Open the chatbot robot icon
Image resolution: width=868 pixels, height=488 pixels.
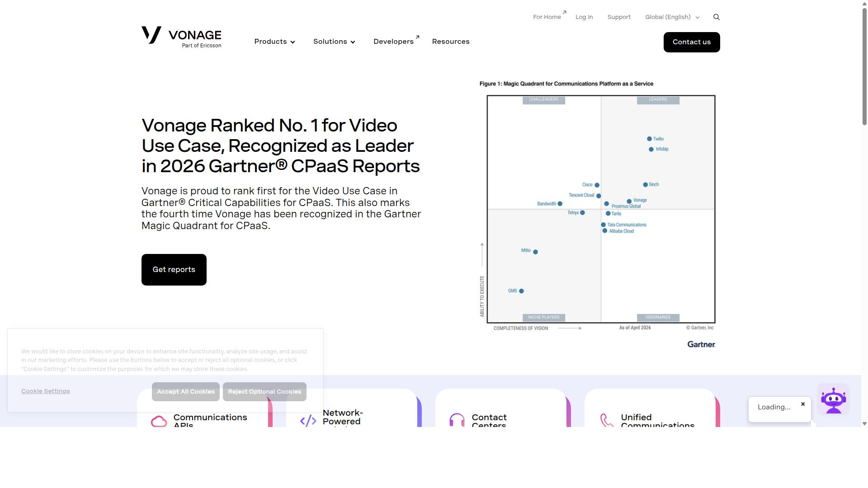(x=833, y=399)
